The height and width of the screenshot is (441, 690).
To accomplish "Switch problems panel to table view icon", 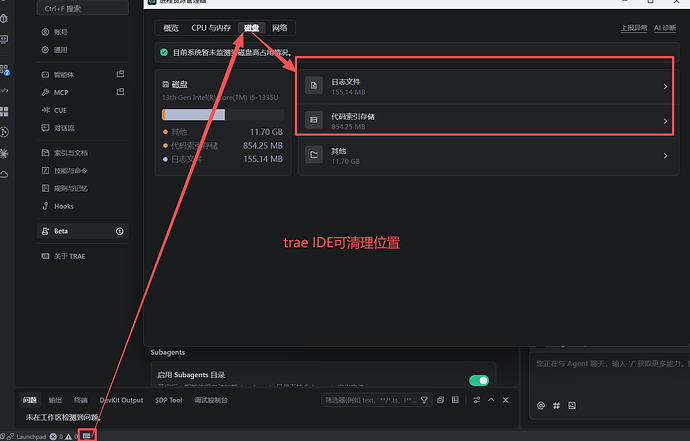I will [x=455, y=400].
